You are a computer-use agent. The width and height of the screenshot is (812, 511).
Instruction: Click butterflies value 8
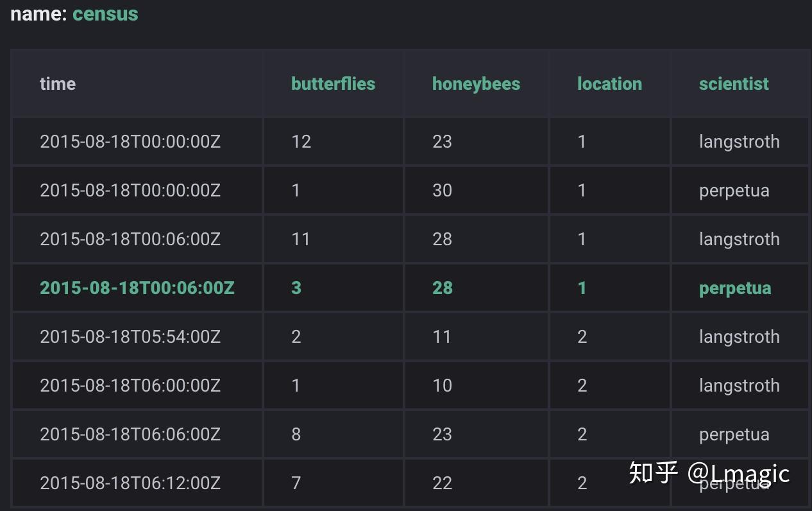[x=296, y=435]
